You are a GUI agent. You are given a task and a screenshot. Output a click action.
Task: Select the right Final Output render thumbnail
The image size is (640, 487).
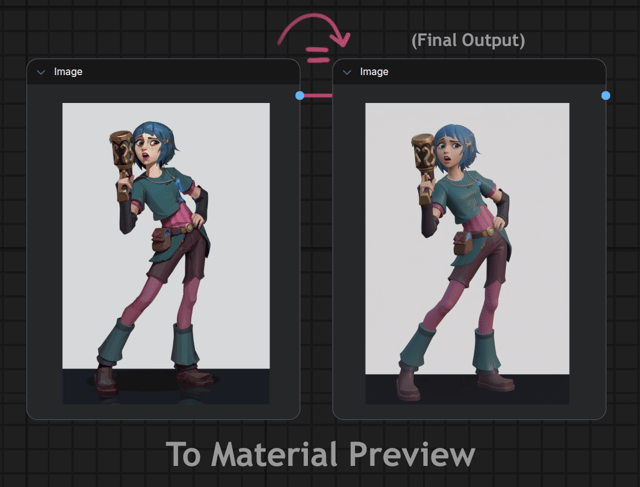[467, 254]
